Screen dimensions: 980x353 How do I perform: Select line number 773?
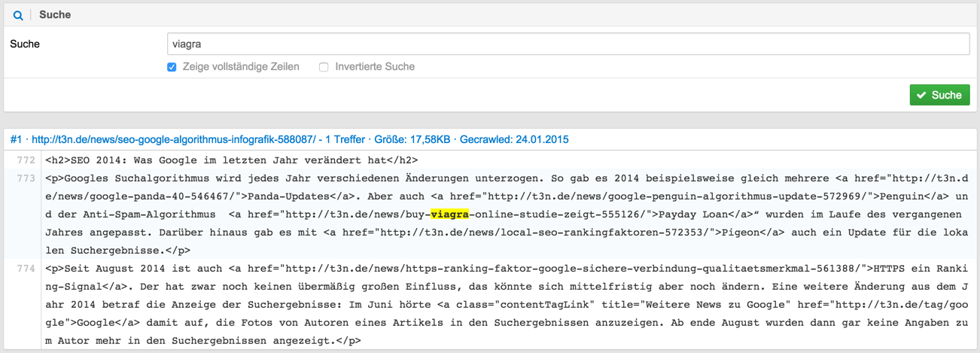click(26, 178)
